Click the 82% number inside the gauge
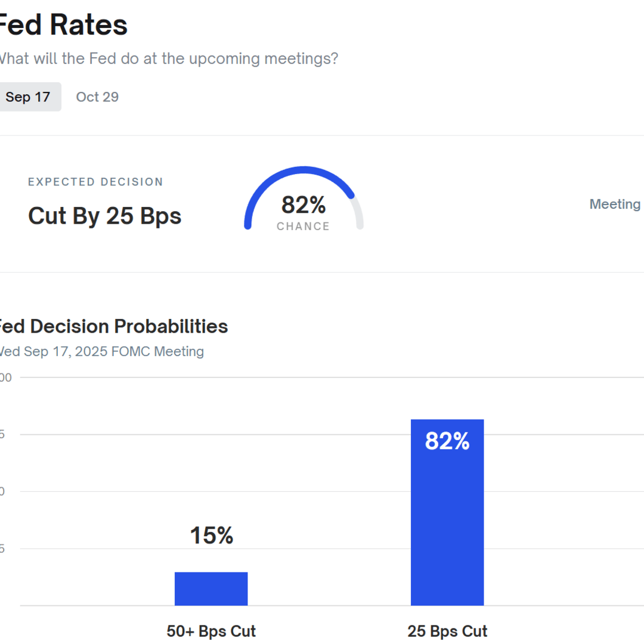Viewport: 644px width, 644px height. point(304,205)
